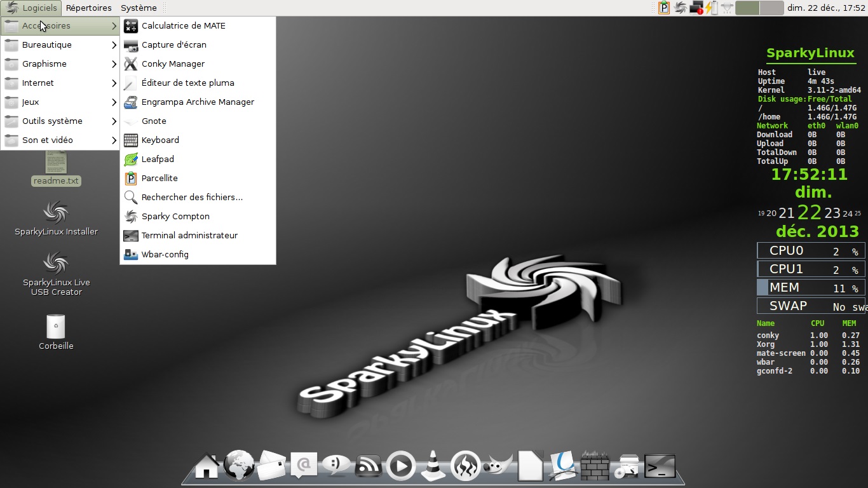The height and width of the screenshot is (488, 868).
Task: Select the readme.txt desktop file
Action: tap(56, 169)
